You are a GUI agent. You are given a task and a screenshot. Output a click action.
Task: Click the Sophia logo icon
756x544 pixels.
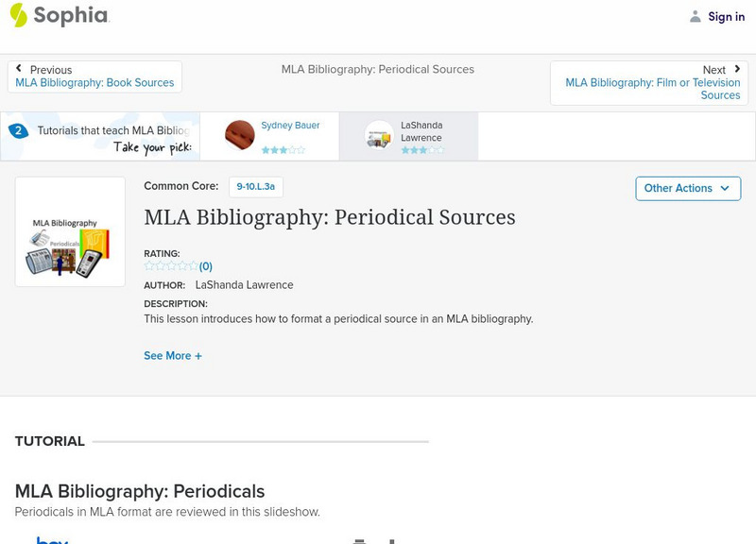pos(18,15)
